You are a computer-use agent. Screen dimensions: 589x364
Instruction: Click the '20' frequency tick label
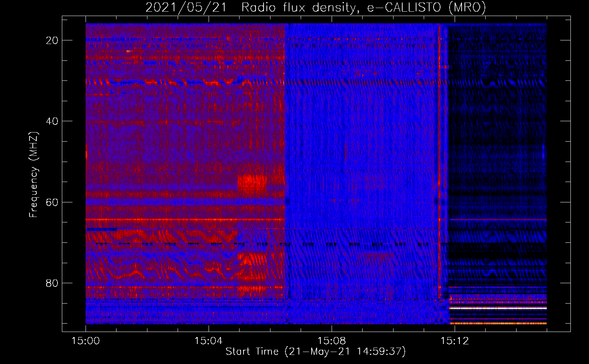[52, 40]
